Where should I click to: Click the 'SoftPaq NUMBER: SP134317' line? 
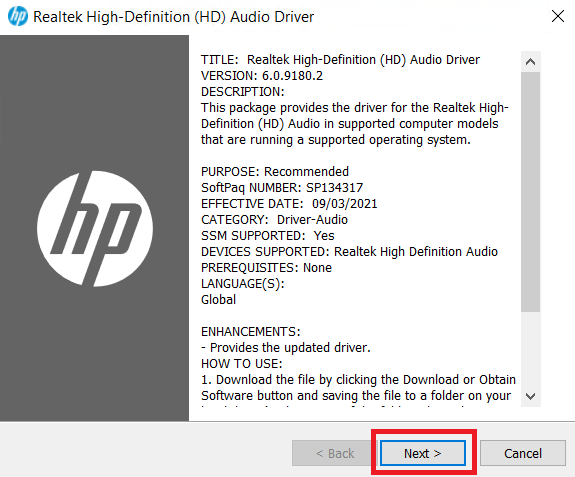pyautogui.click(x=282, y=188)
